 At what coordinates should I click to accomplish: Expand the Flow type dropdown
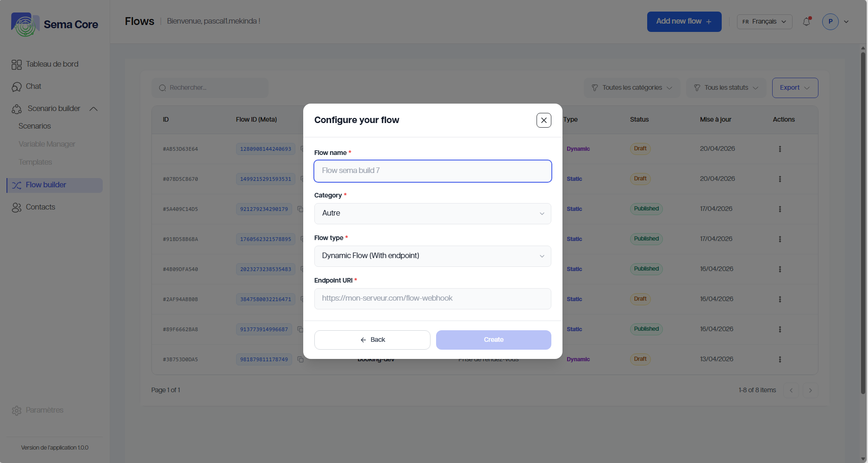432,256
